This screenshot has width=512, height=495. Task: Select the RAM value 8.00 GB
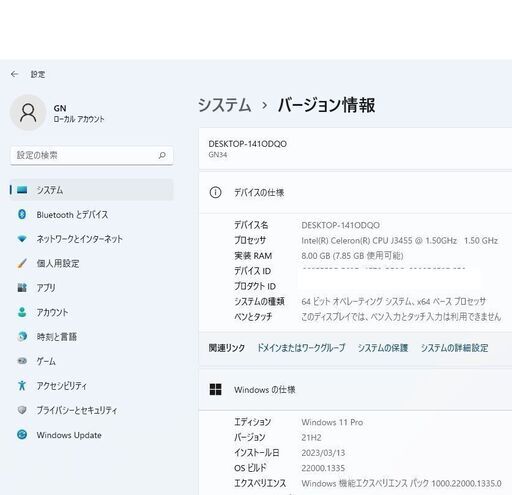coord(352,256)
